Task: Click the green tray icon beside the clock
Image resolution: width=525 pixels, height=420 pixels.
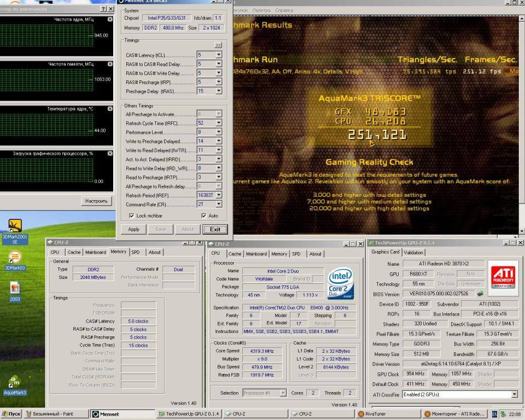Action: tap(503, 414)
